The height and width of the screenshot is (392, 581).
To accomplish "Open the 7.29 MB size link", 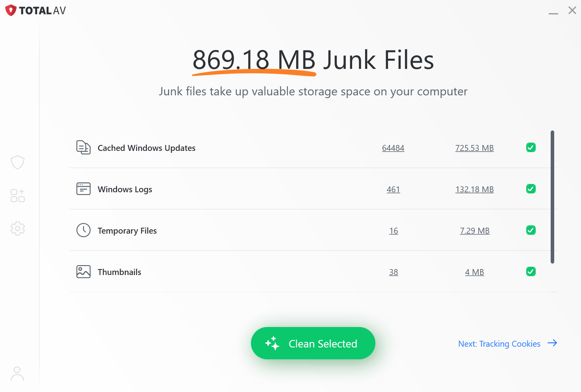I will tap(475, 231).
